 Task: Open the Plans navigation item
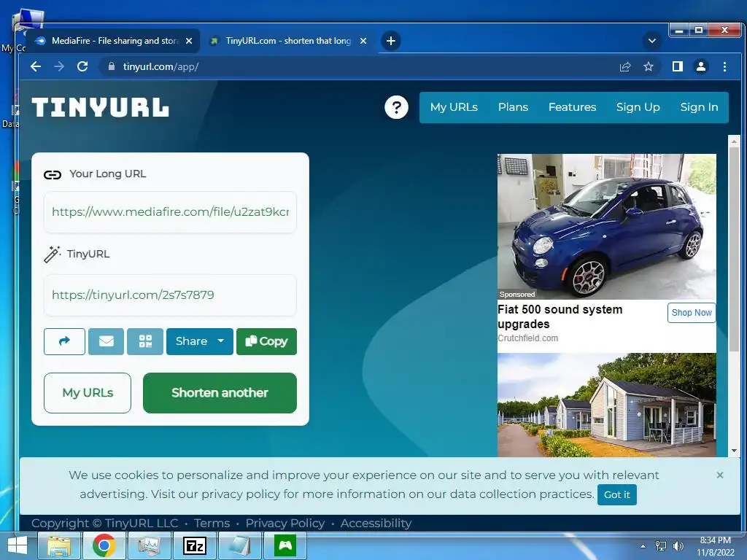(x=513, y=107)
